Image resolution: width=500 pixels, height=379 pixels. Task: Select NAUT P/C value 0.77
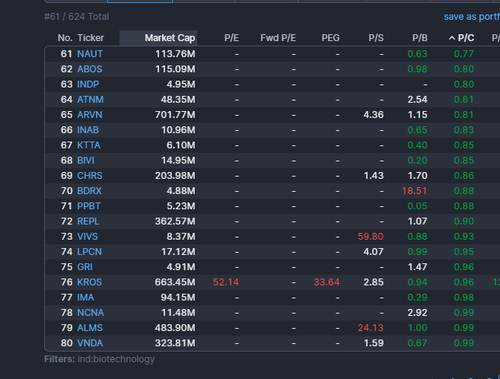[x=464, y=54]
